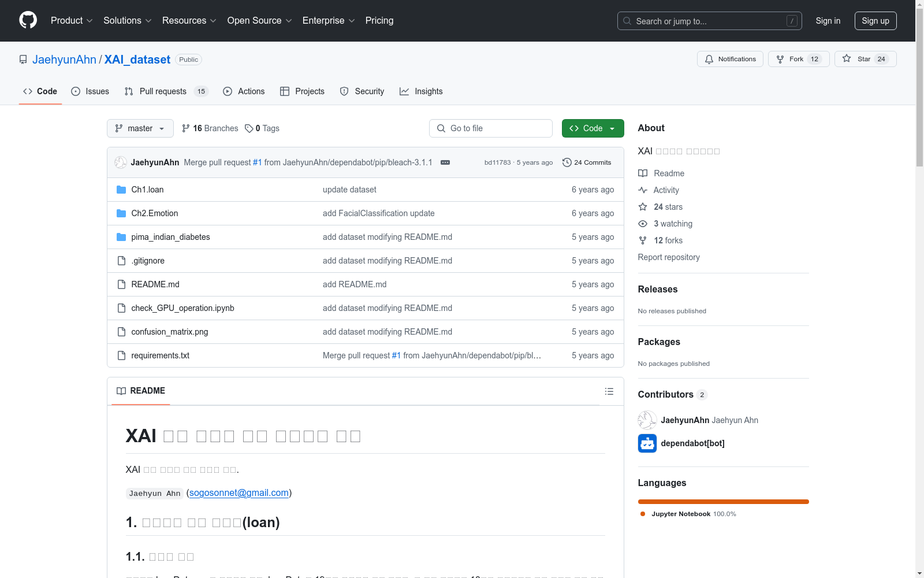
Task: Click the Ch1.loan folder icon
Action: tap(121, 190)
